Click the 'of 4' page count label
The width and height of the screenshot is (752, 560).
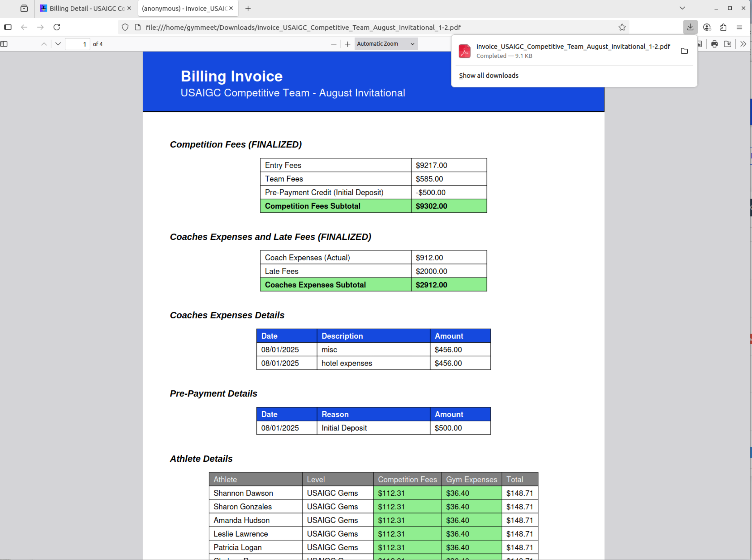98,44
